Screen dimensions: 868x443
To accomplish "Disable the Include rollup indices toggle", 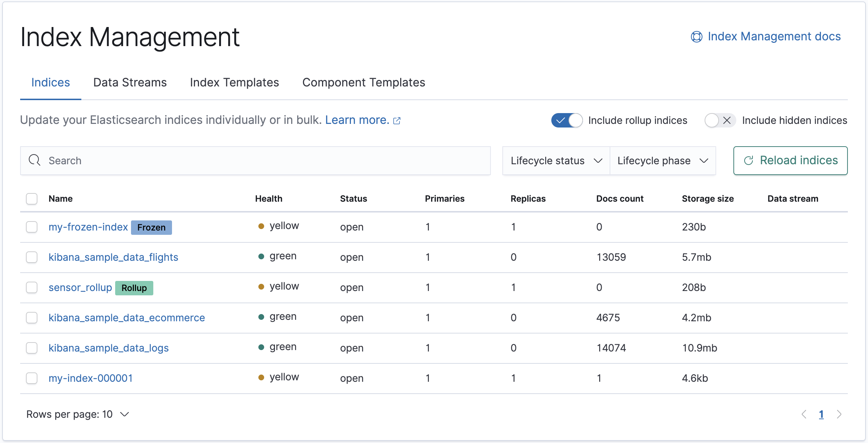I will pos(567,120).
